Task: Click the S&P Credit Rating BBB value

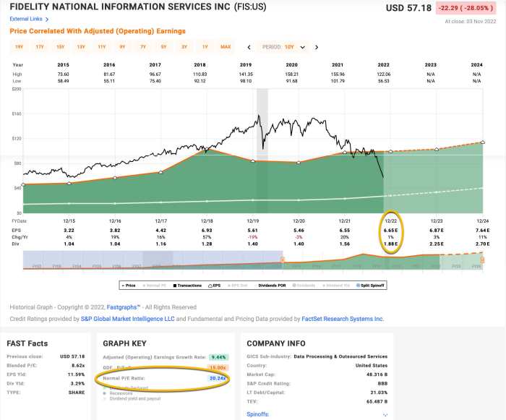Action: coord(382,384)
